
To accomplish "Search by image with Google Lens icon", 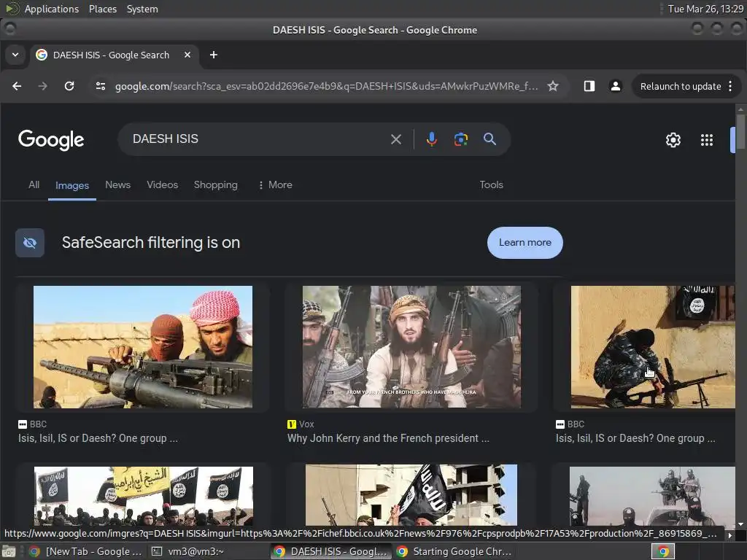I will [x=461, y=139].
